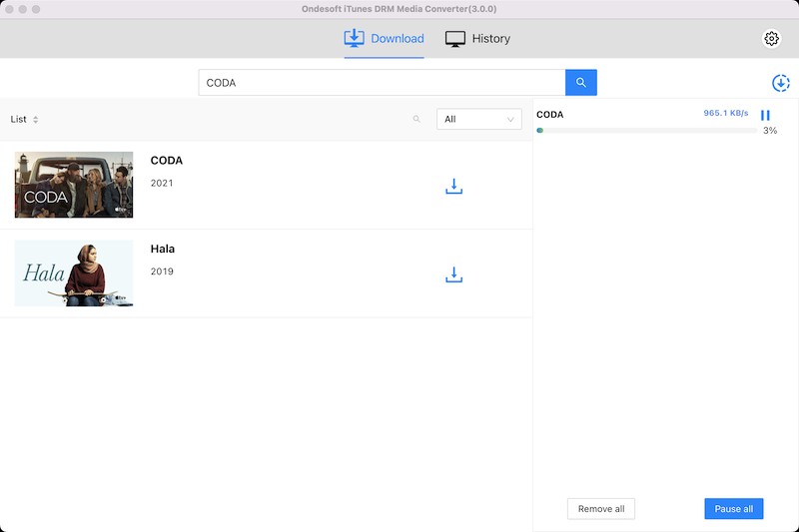Open the Hala movie thumbnail
799x532 pixels.
pos(74,273)
